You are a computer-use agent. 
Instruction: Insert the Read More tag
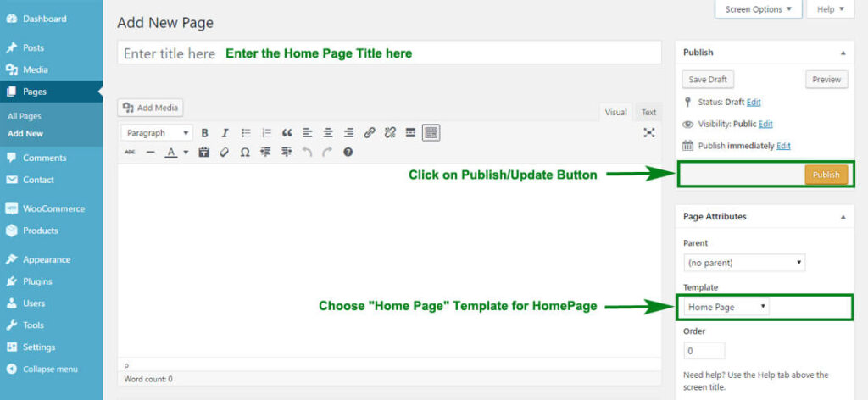point(410,133)
